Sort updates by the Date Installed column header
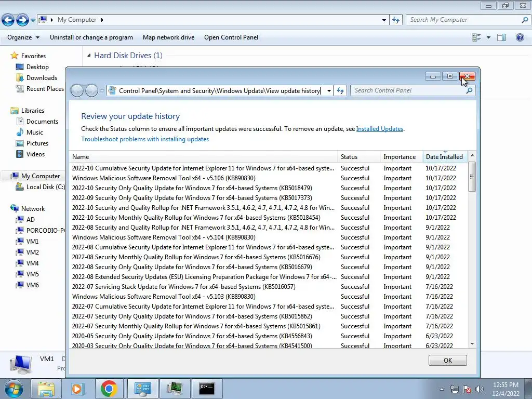532x399 pixels. click(x=445, y=157)
